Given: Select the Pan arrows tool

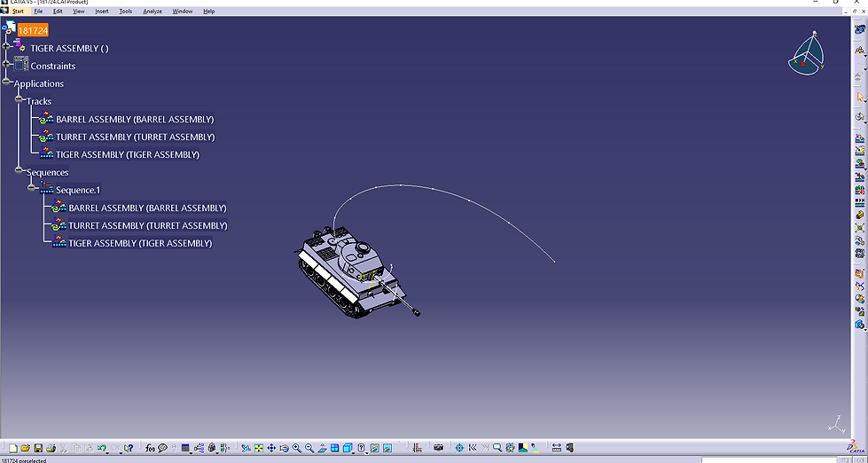Looking at the screenshot, I should [x=271, y=448].
